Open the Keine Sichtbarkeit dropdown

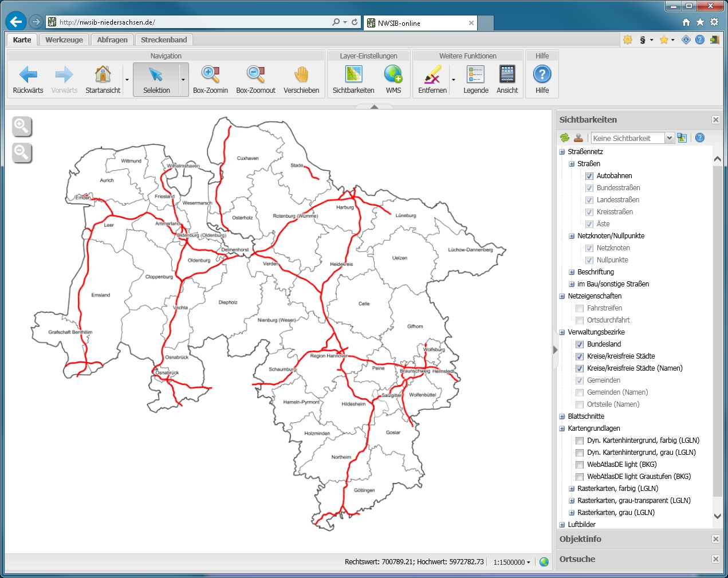pyautogui.click(x=668, y=138)
